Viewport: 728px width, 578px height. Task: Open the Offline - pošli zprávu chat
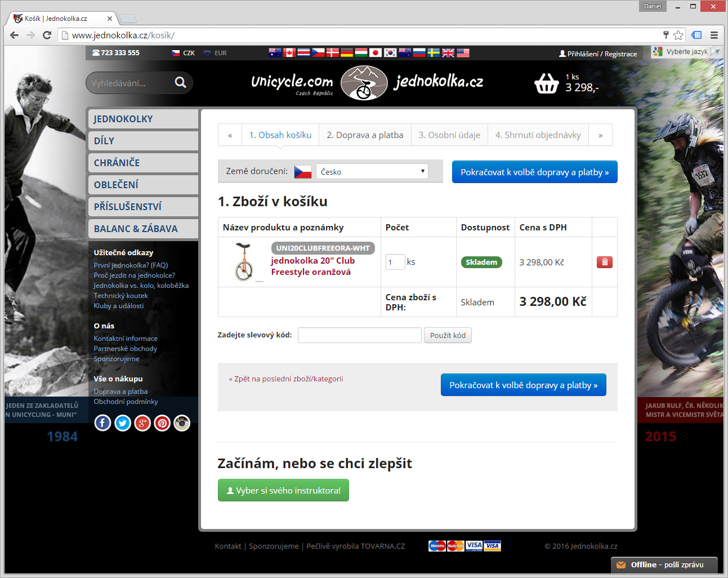click(x=664, y=564)
